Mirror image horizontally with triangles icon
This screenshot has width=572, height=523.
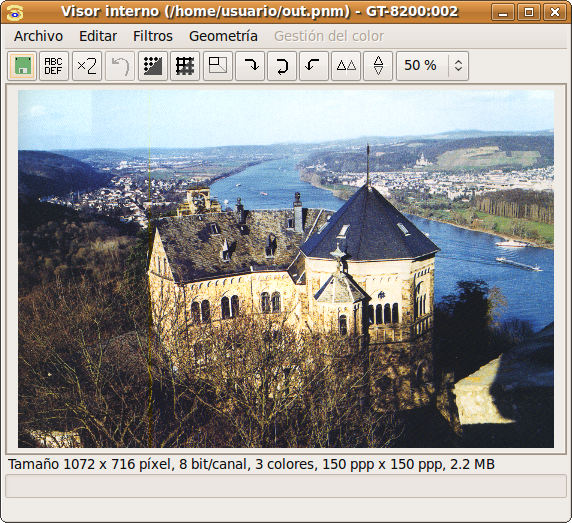(x=346, y=66)
